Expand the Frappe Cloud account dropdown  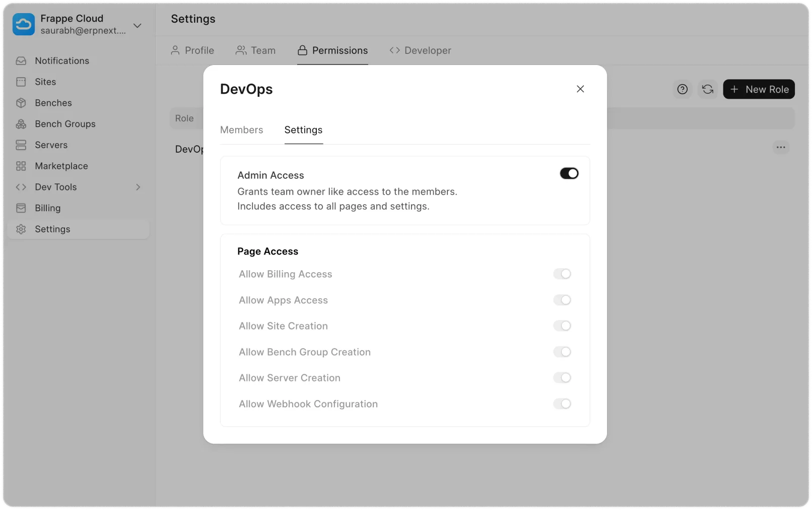138,25
